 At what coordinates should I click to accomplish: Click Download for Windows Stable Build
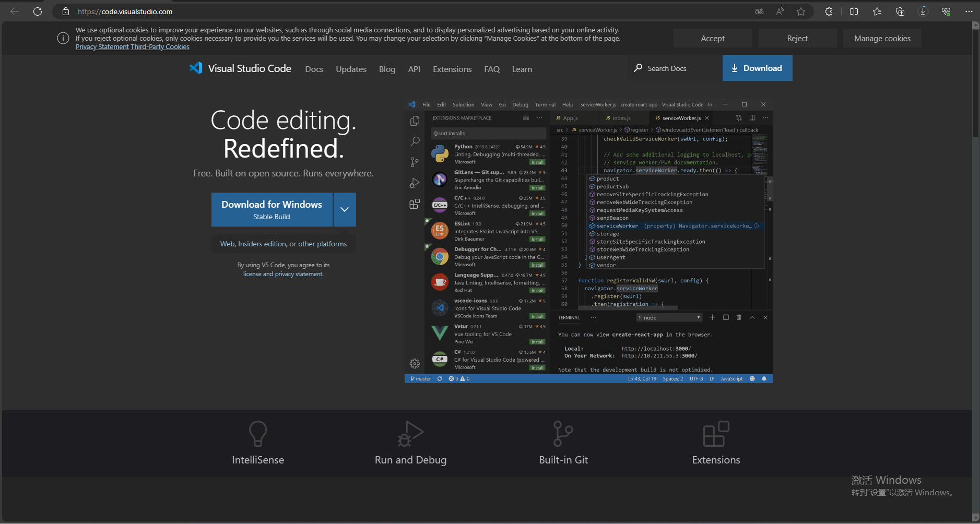(272, 209)
